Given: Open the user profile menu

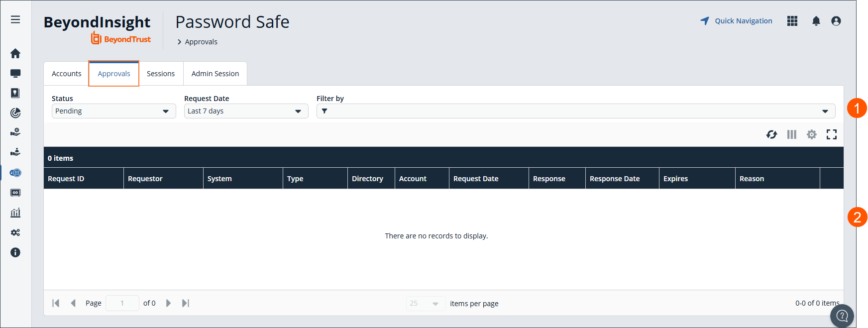Looking at the screenshot, I should [x=836, y=21].
